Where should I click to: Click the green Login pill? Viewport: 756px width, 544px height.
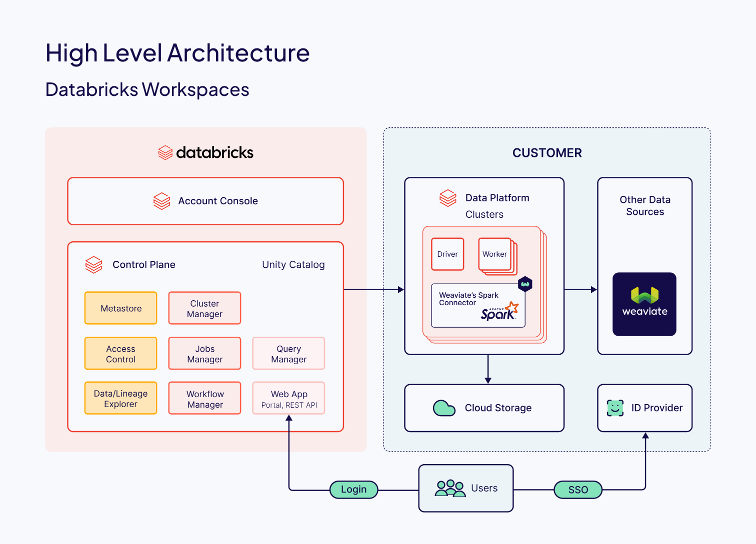[354, 490]
